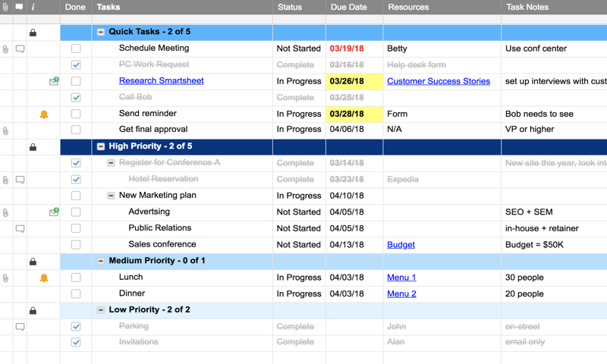Open the Customer Success Stories link

[439, 81]
